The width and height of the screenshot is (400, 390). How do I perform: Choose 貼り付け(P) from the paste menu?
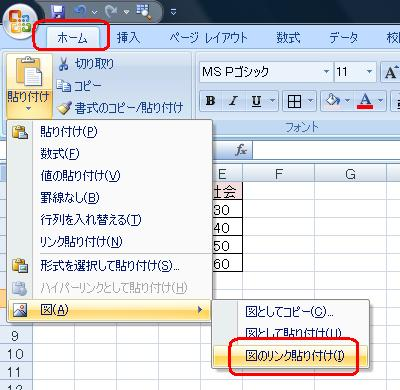coord(109,132)
